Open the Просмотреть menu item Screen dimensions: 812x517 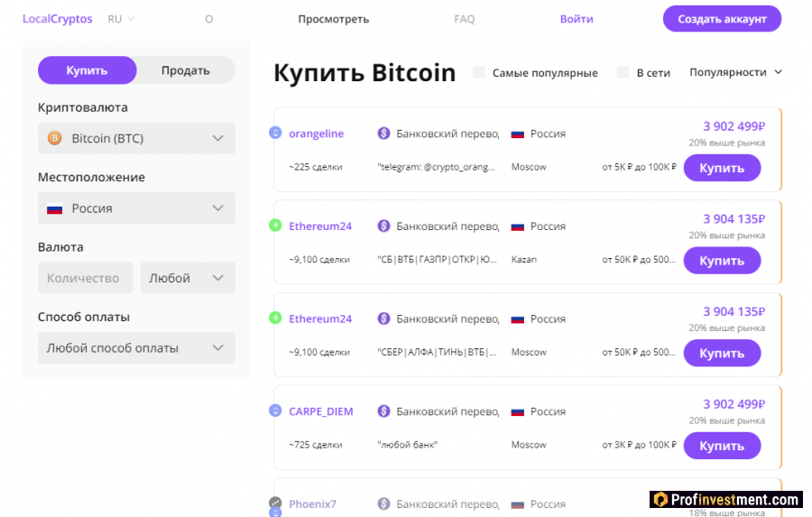click(x=334, y=19)
